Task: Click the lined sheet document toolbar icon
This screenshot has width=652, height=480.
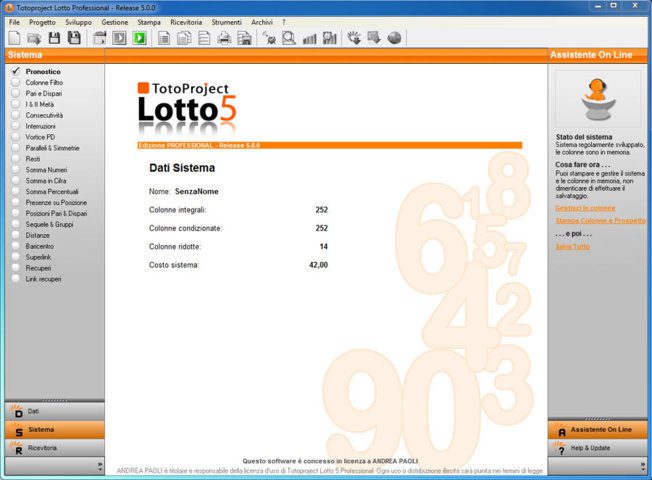Action: coord(204,38)
